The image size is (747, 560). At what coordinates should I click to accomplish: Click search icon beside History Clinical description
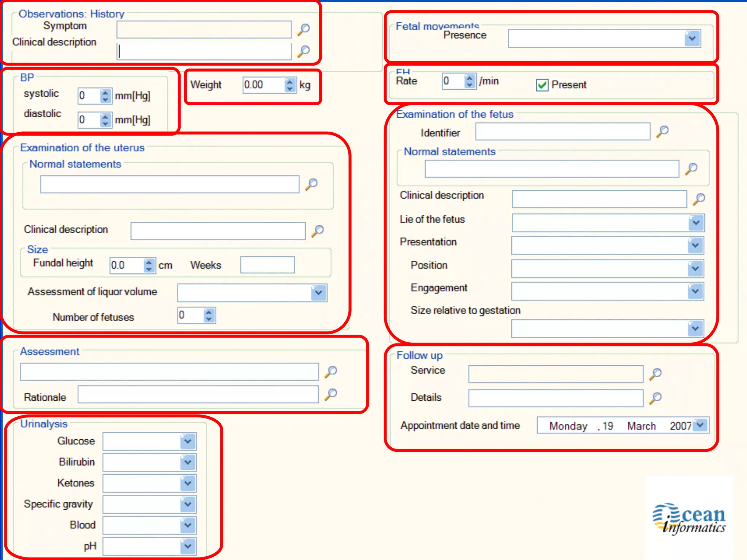click(303, 51)
